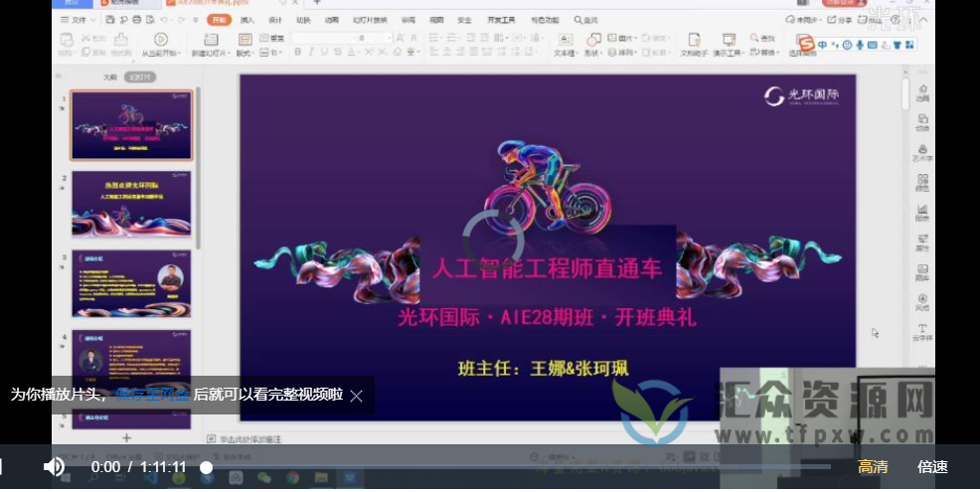The image size is (980, 492).
Task: Click the 替换 replace button
Action: click(764, 52)
